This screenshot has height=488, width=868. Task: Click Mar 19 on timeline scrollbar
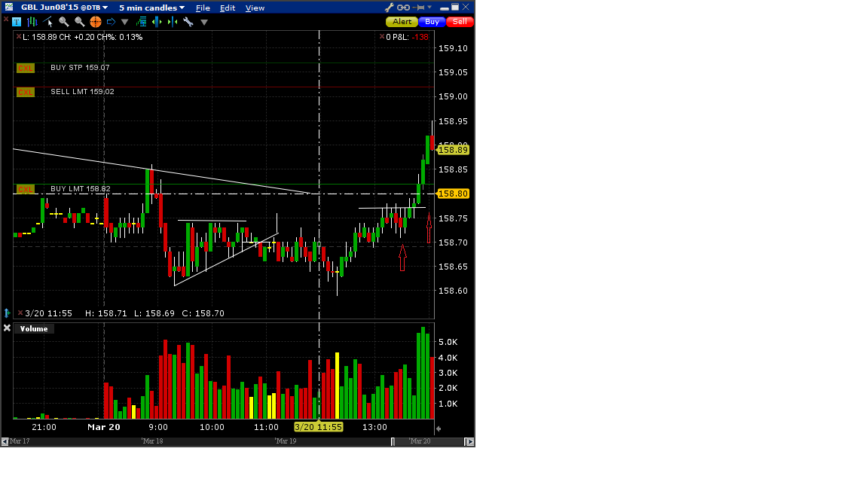[286, 441]
